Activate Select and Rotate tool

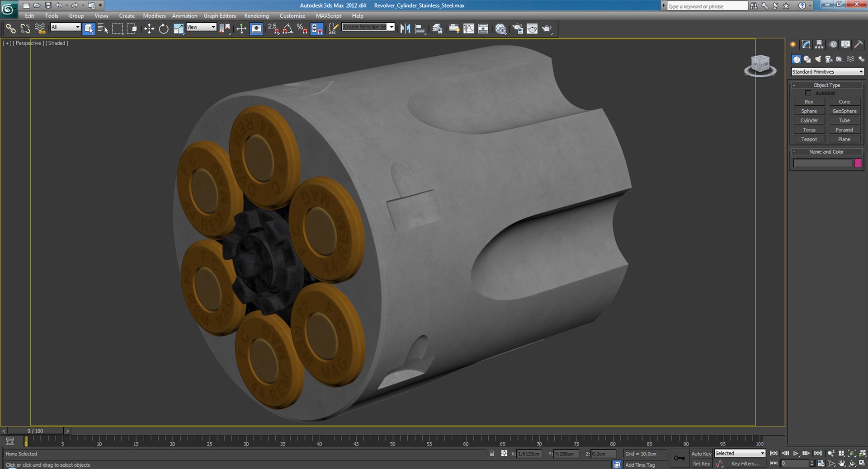(x=164, y=28)
